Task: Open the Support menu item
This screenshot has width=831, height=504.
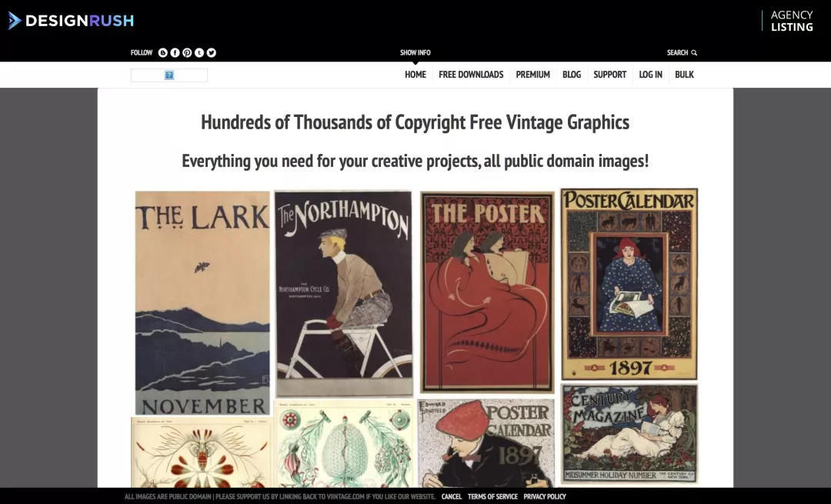Action: (x=609, y=75)
